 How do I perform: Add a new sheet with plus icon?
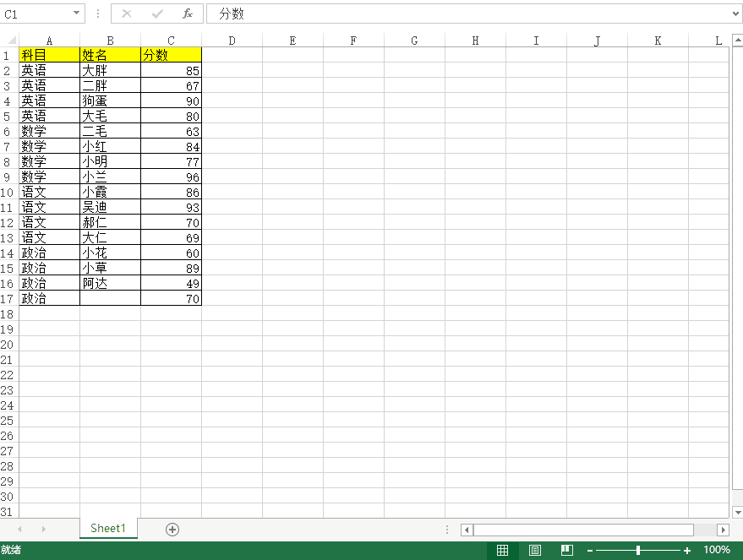172,530
